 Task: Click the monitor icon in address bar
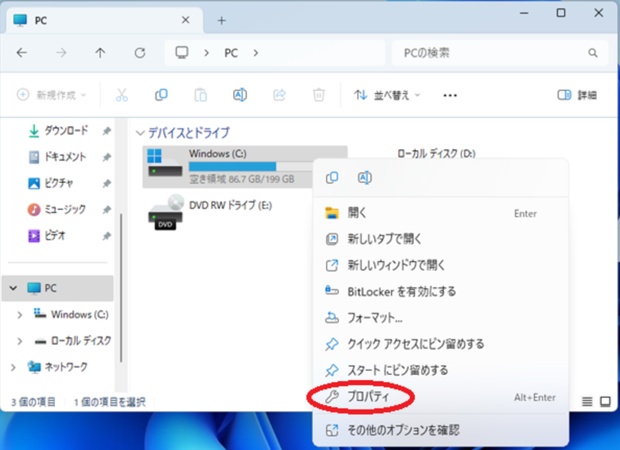click(182, 53)
